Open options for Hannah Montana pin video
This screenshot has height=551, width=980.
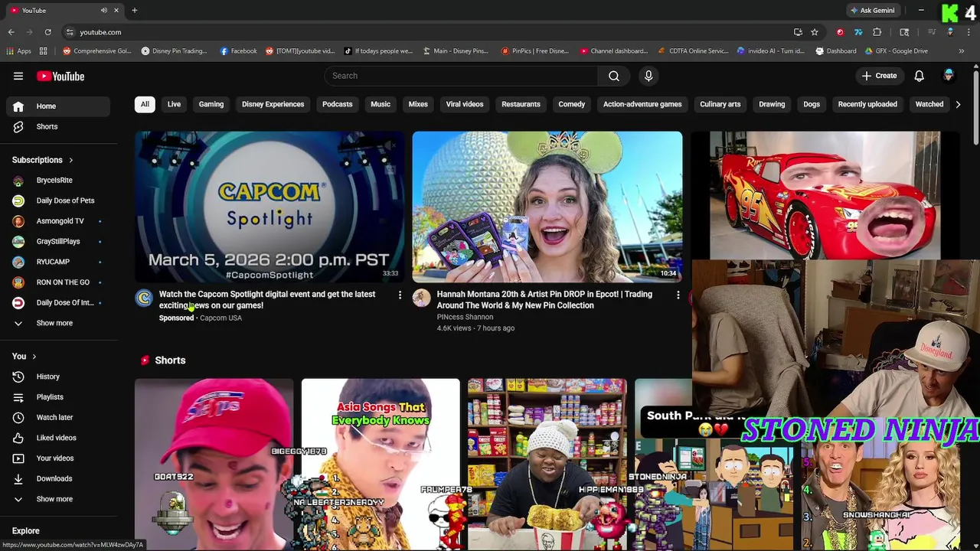[x=678, y=295]
